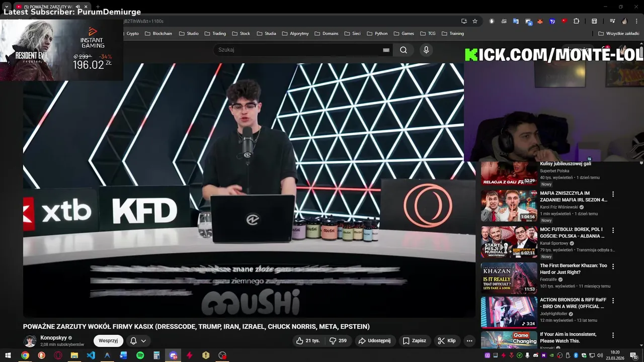Open Chrome three-dot menu
This screenshot has height=362, width=644.
point(636,21)
